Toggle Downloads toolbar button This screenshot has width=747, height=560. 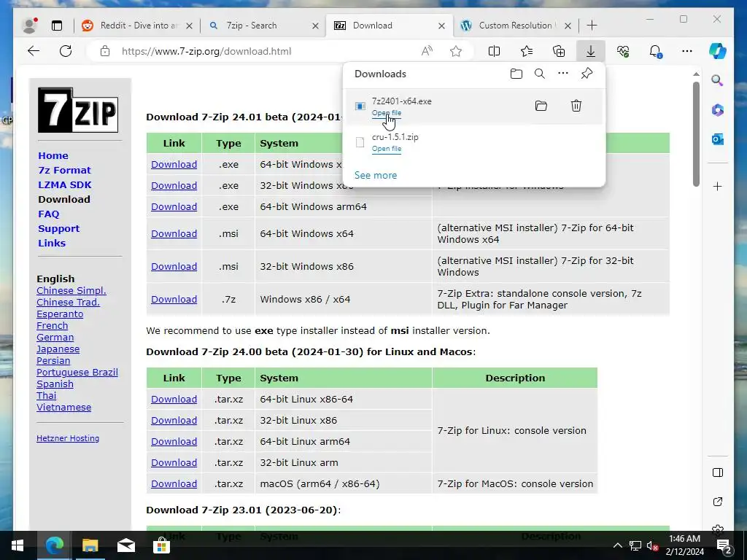(x=591, y=51)
